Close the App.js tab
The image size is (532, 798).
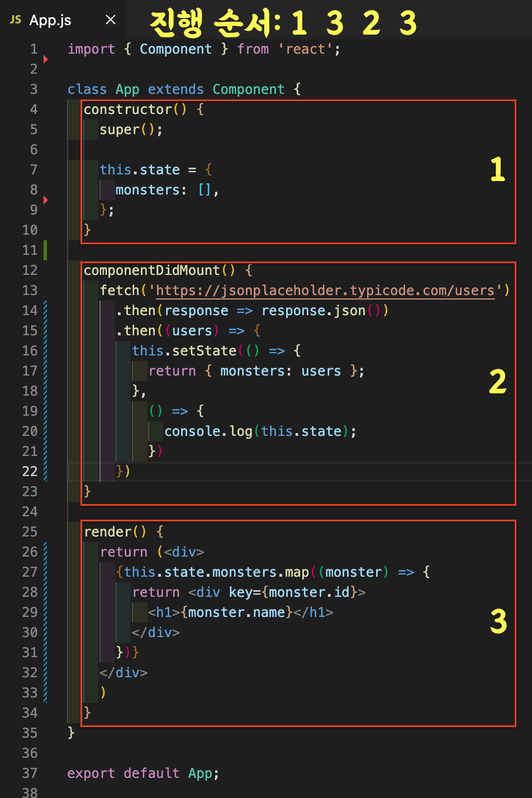111,20
